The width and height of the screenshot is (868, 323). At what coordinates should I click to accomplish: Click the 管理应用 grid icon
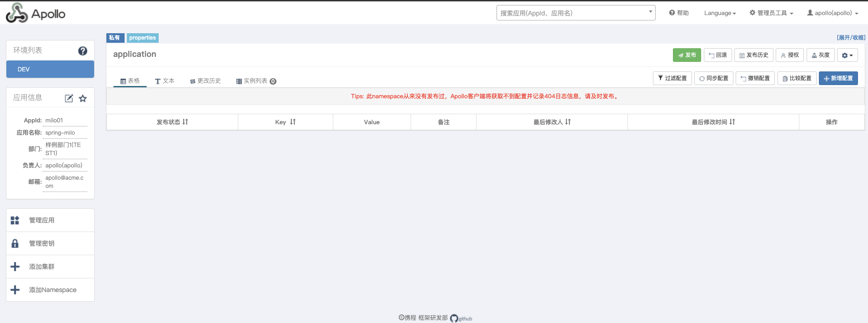click(15, 220)
